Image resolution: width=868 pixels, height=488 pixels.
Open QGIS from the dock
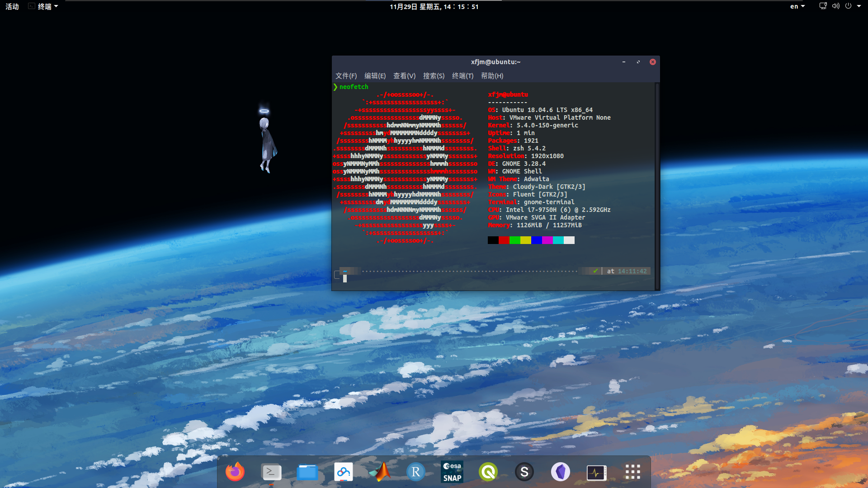[488, 472]
